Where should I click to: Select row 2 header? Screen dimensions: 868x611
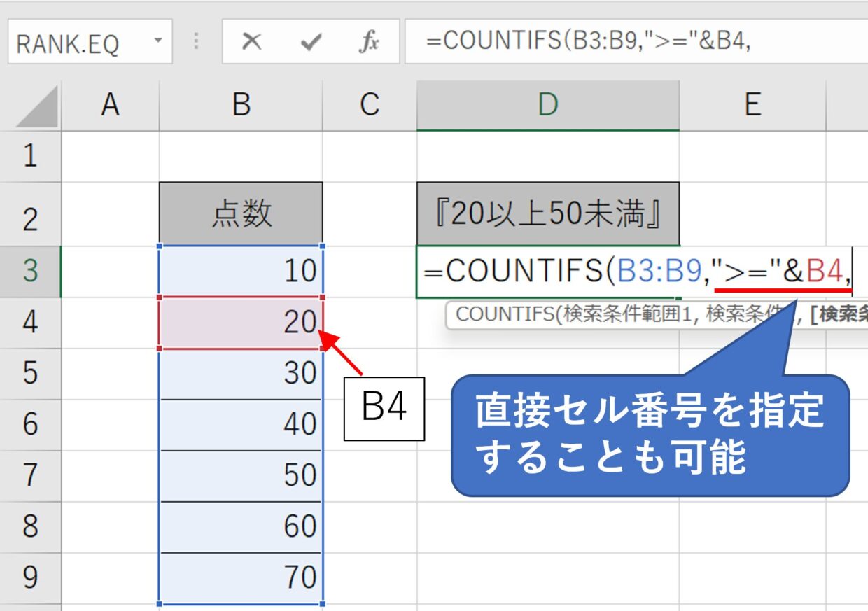[x=30, y=213]
